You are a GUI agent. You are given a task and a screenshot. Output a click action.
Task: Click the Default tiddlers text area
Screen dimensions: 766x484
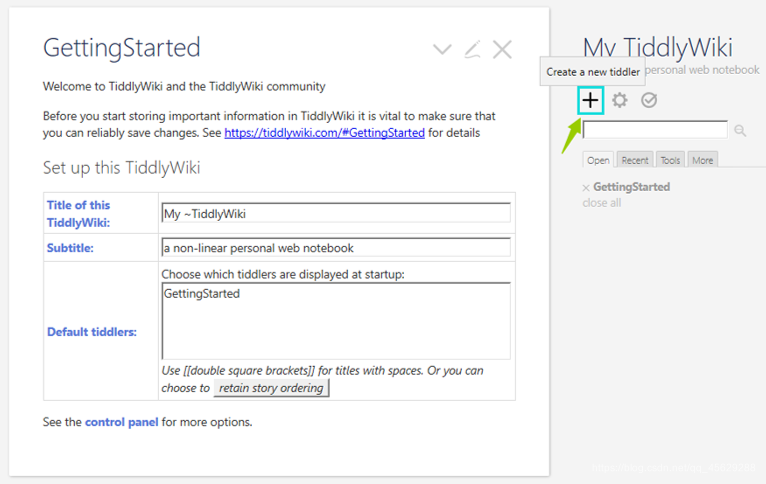coord(336,321)
